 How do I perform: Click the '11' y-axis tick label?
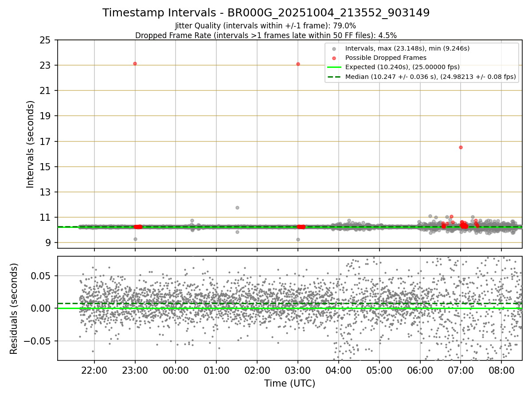point(46,218)
